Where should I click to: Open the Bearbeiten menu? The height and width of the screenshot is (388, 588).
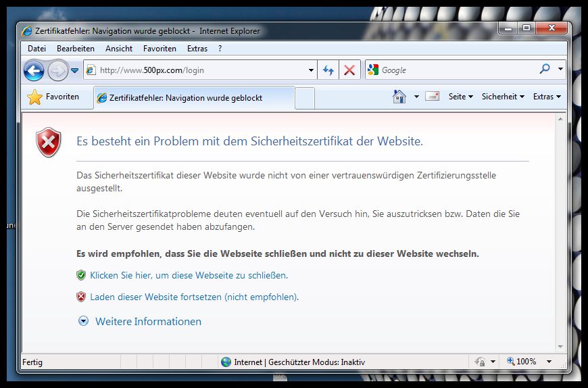tap(76, 49)
